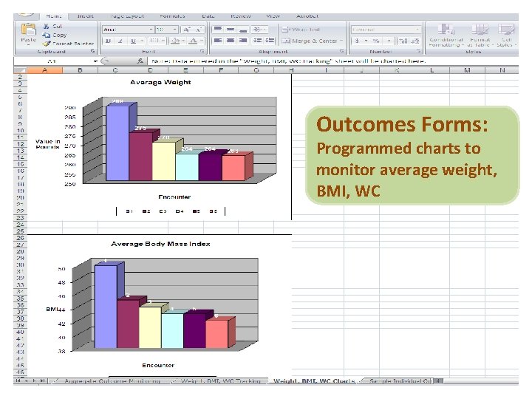Switch to the Review ribbon tab

241,16
